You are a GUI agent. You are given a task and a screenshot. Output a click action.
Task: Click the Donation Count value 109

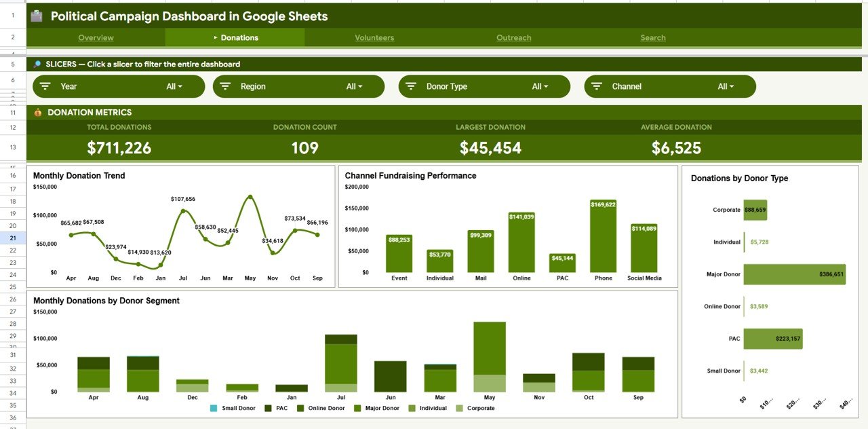(304, 148)
